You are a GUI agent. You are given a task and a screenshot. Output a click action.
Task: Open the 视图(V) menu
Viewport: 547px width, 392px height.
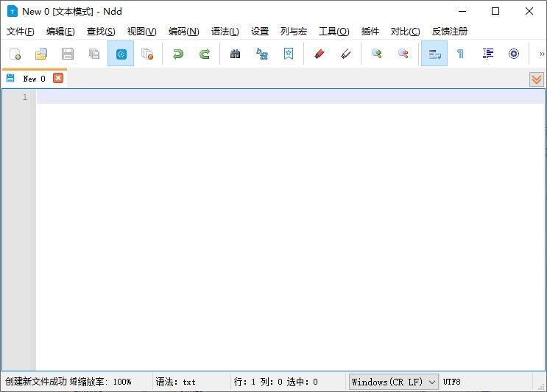click(141, 32)
